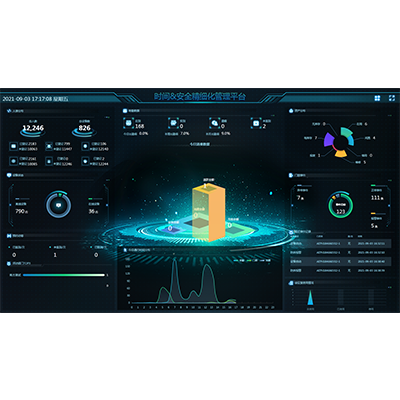Click the 111 statistic value
Screen dimensions: 400x400
377,198
